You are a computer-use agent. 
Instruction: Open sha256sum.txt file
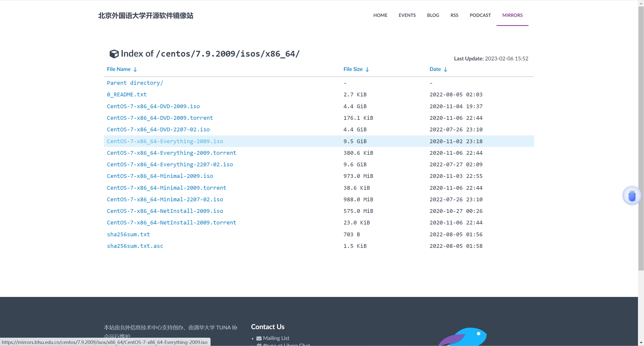pos(128,234)
